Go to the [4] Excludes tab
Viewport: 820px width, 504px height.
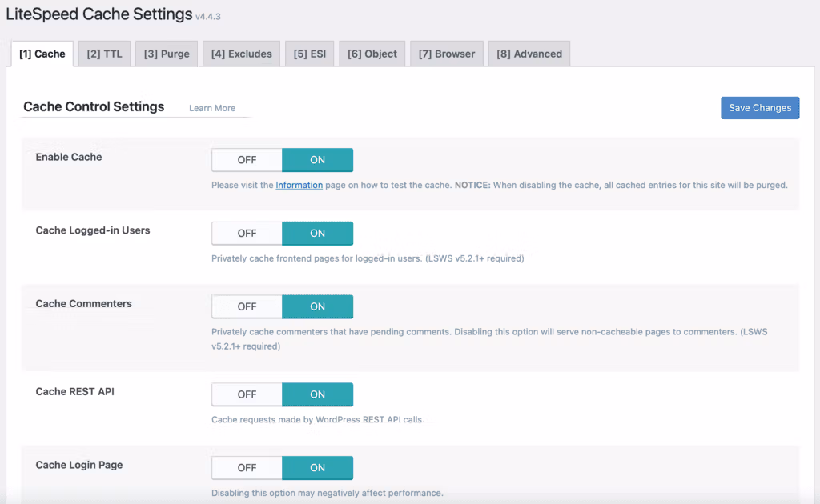pos(242,54)
